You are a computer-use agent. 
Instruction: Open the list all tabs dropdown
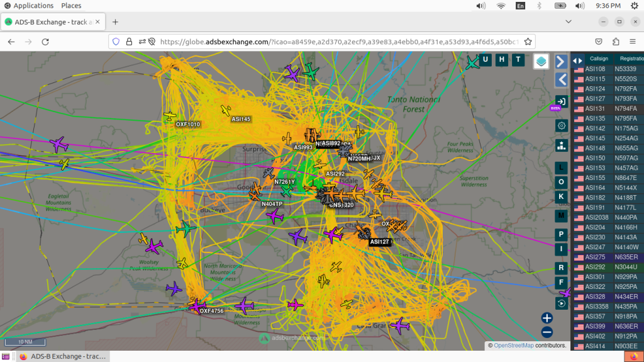(x=569, y=22)
